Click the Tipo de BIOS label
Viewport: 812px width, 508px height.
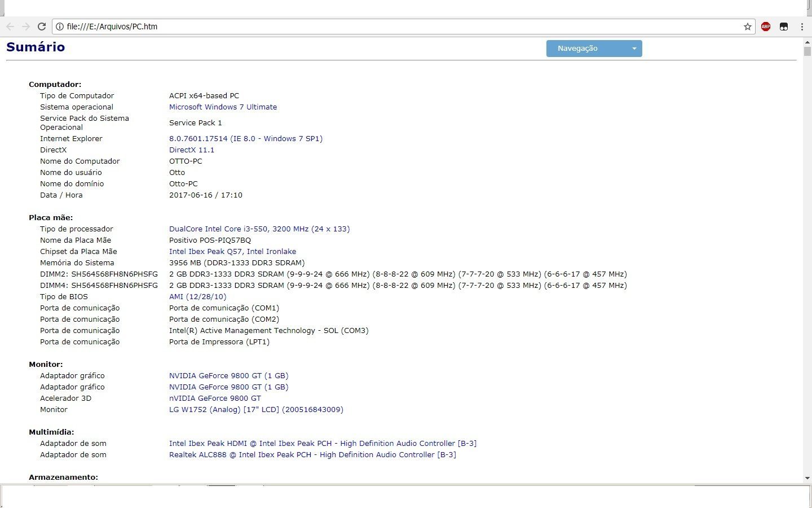tap(64, 297)
